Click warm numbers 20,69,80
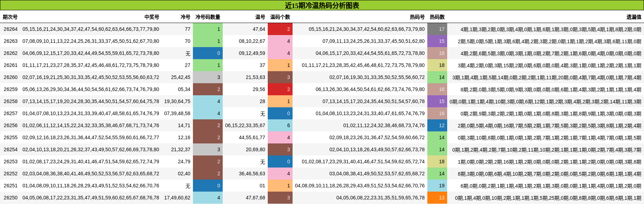The image size is (644, 204). 256,149
